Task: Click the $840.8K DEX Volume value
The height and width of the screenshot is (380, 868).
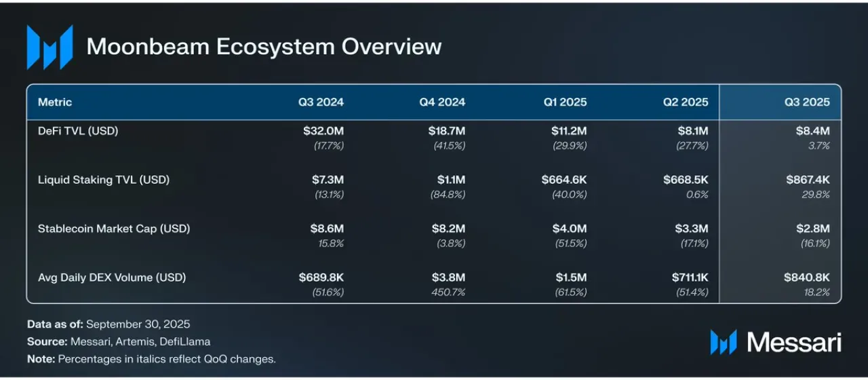Action: 807,278
